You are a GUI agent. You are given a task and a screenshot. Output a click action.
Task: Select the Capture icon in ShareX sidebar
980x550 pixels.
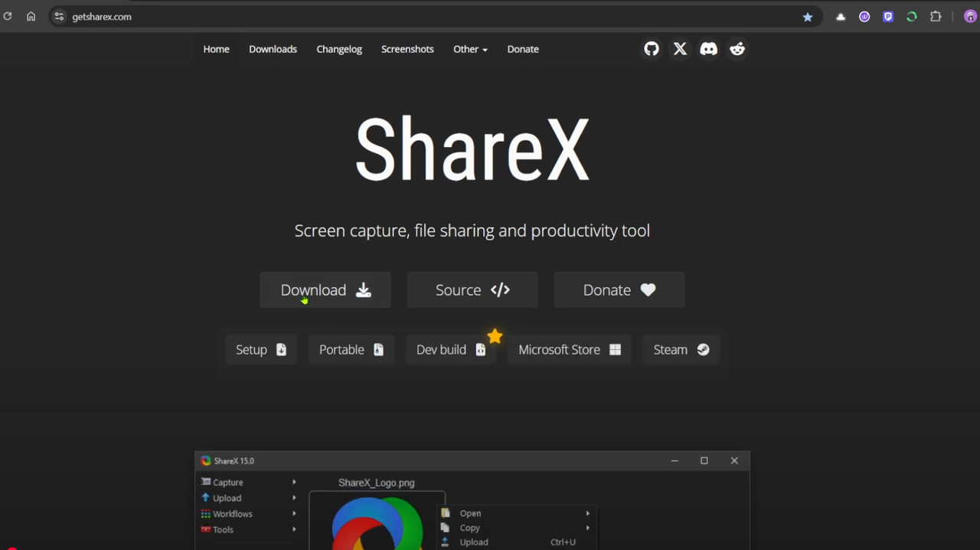tap(205, 482)
